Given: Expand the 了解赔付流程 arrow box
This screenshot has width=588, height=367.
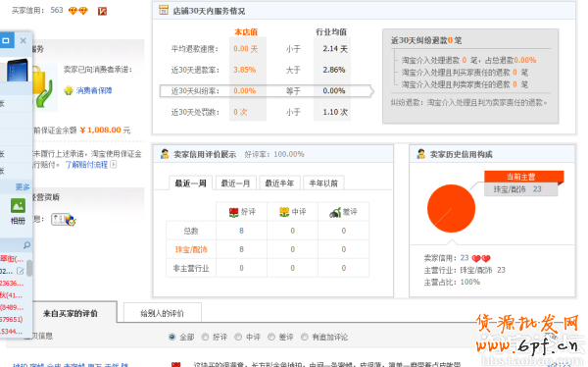Looking at the screenshot, I should [114, 165].
